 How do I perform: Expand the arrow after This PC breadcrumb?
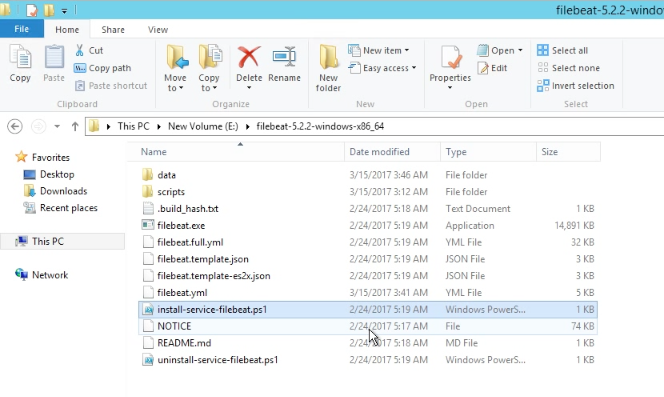click(x=159, y=126)
